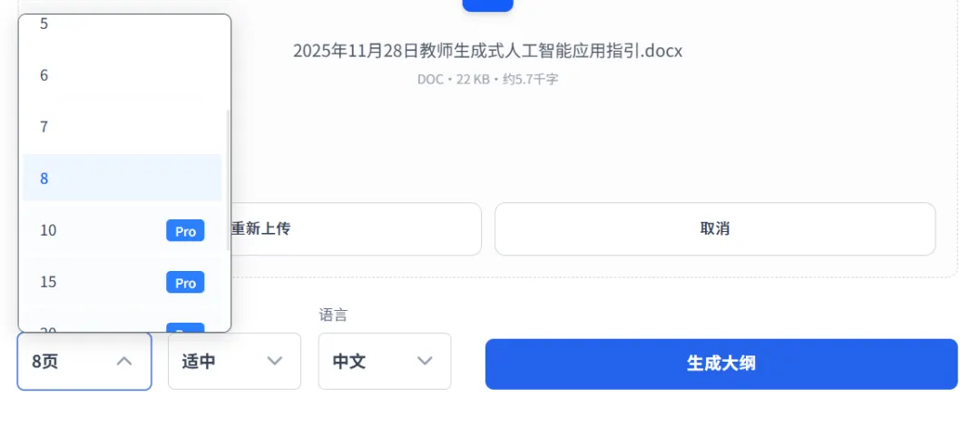Click the Pro badge beside option 10
The image size is (980, 426).
(185, 230)
